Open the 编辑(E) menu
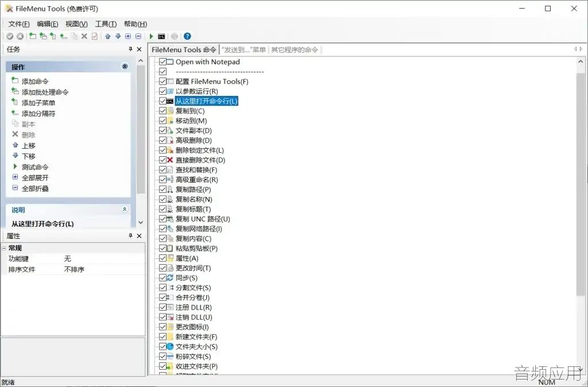 48,24
